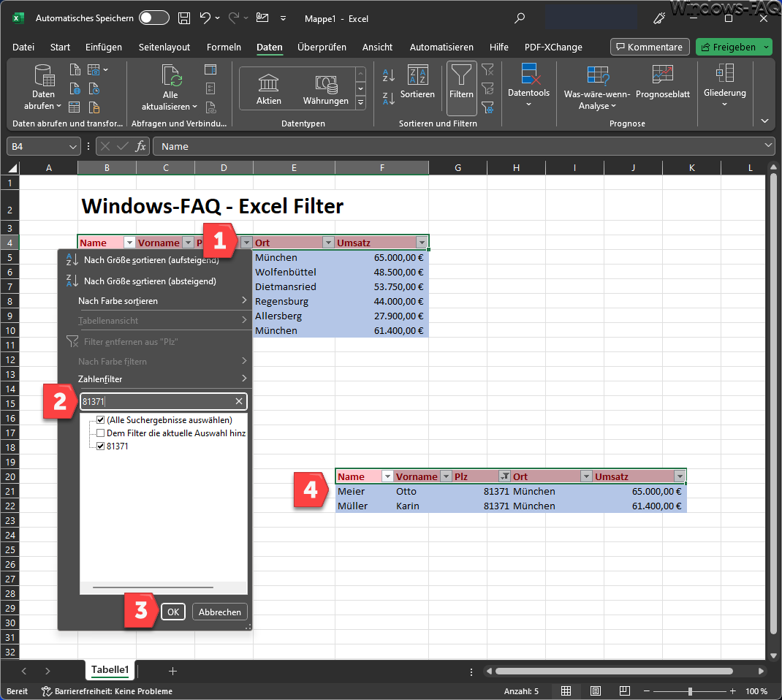Click the horizontal scrollbar thumb

pos(613,671)
